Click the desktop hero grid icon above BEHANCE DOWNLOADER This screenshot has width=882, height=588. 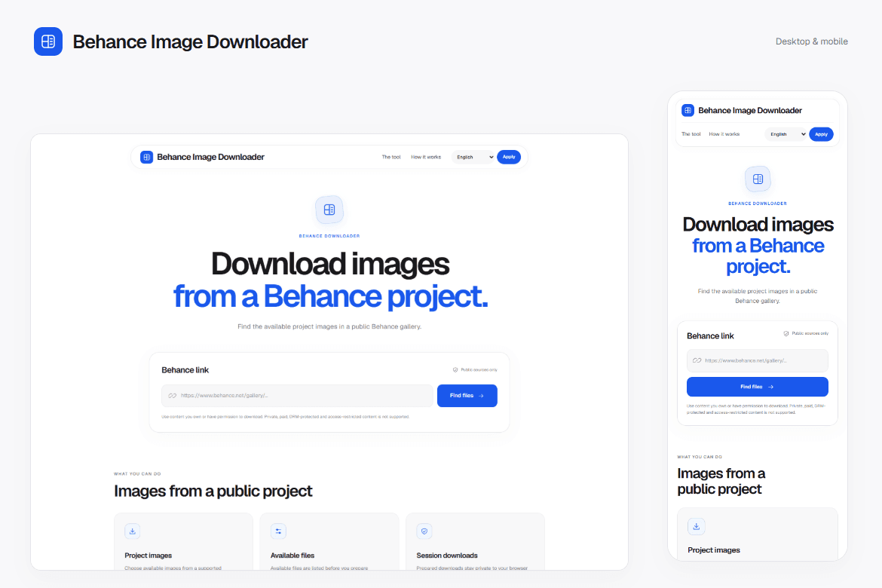point(329,210)
